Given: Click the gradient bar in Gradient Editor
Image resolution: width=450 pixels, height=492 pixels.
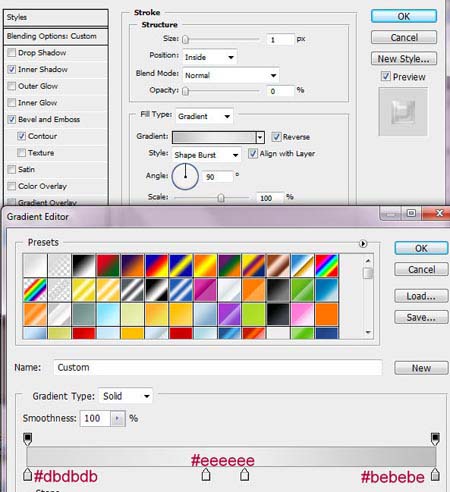Looking at the screenshot, I should coord(231,456).
